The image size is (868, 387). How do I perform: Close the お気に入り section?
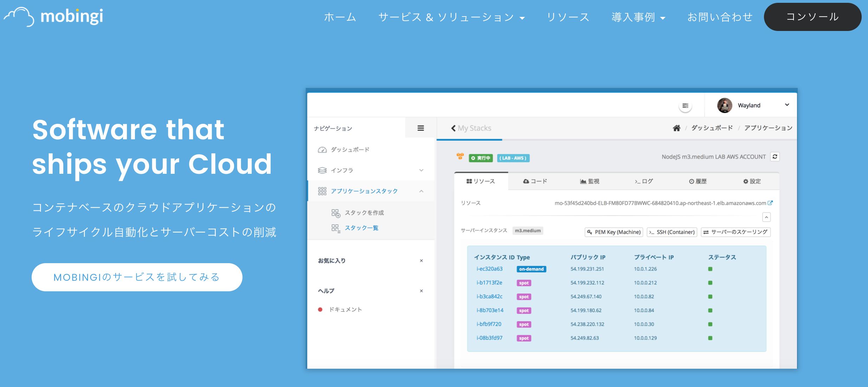tap(421, 261)
